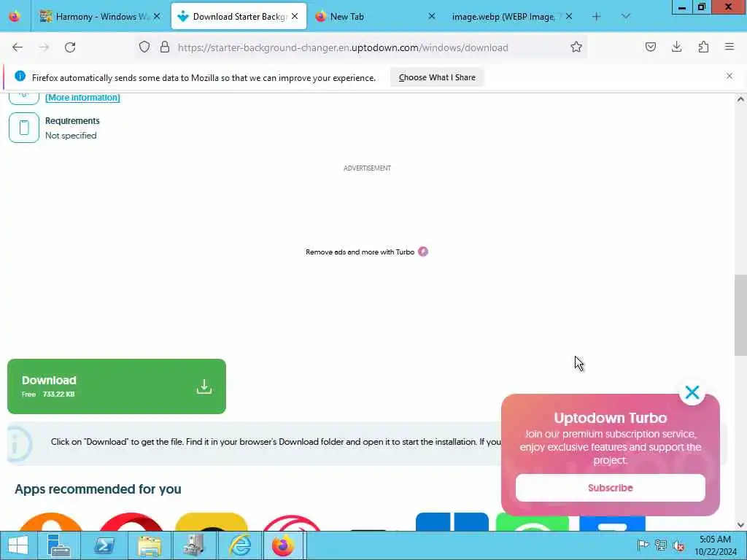
Task: Close the Harmony - Windows tab
Action: click(x=157, y=16)
